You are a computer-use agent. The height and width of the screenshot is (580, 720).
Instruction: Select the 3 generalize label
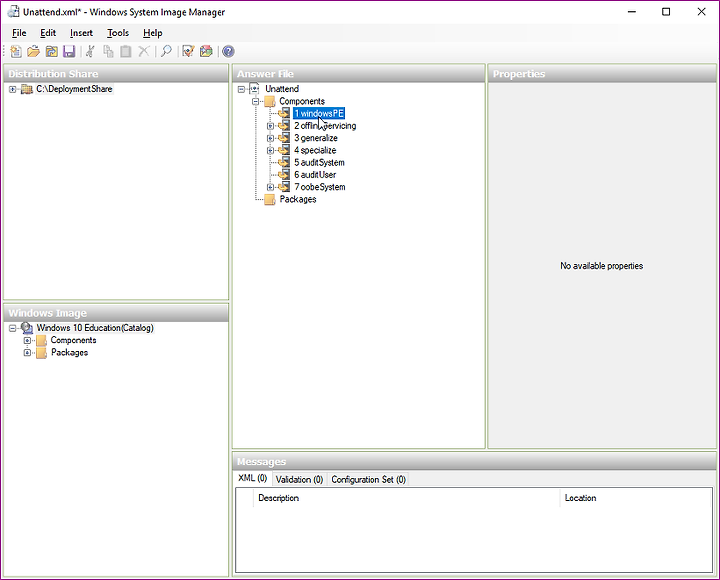(316, 138)
